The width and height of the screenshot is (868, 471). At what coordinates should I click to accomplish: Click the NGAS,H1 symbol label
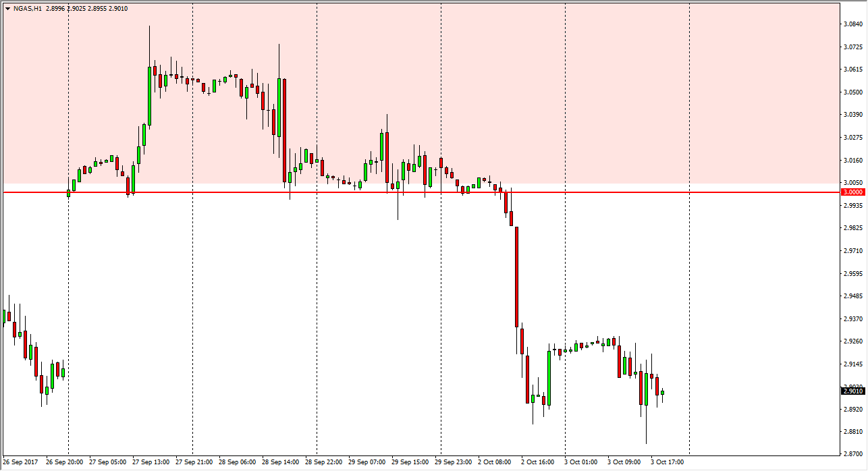coord(27,9)
